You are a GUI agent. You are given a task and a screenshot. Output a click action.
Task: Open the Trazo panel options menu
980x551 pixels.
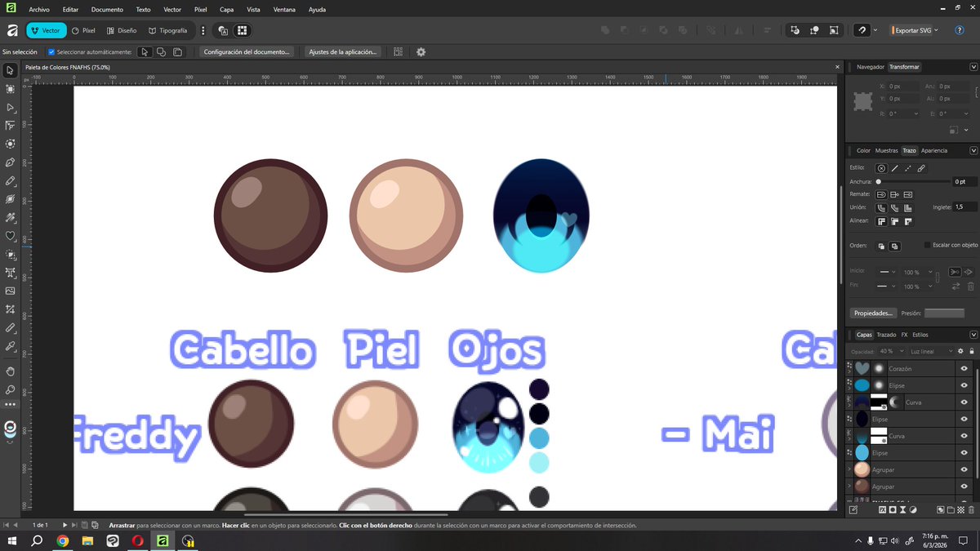pyautogui.click(x=973, y=150)
